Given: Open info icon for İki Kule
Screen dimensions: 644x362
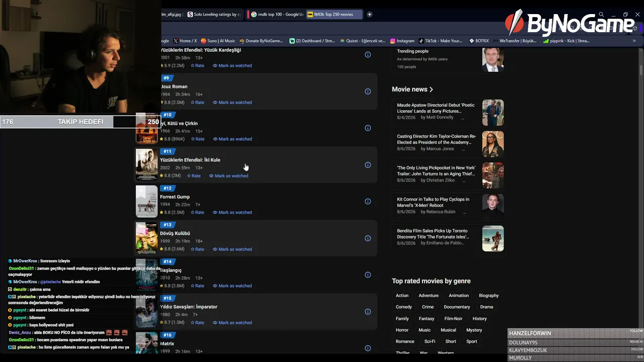Looking at the screenshot, I should (x=368, y=165).
